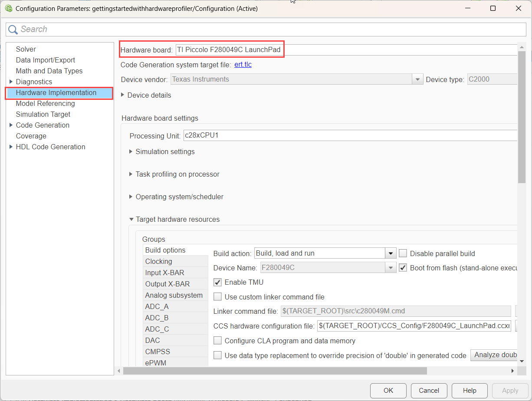
Task: Select the Code Generation pane
Action: pos(43,125)
